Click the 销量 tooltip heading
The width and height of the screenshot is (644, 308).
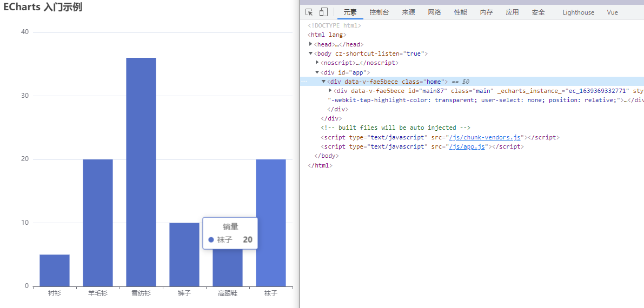pyautogui.click(x=230, y=227)
